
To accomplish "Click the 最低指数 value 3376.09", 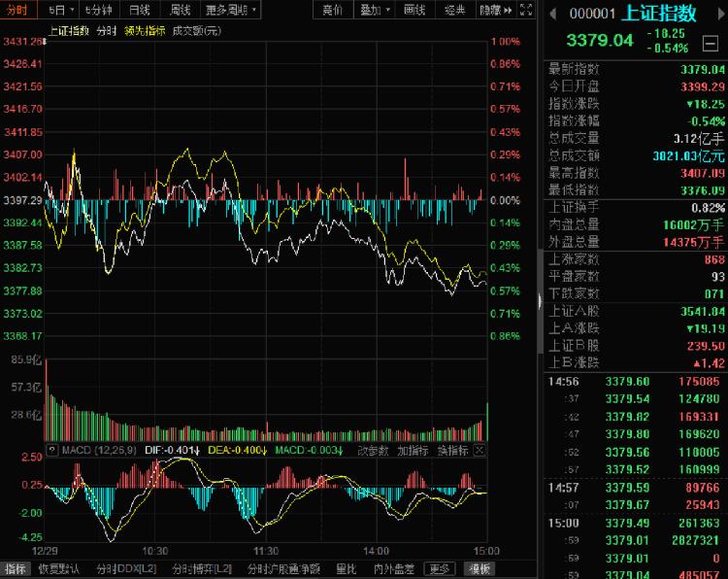I will [703, 190].
